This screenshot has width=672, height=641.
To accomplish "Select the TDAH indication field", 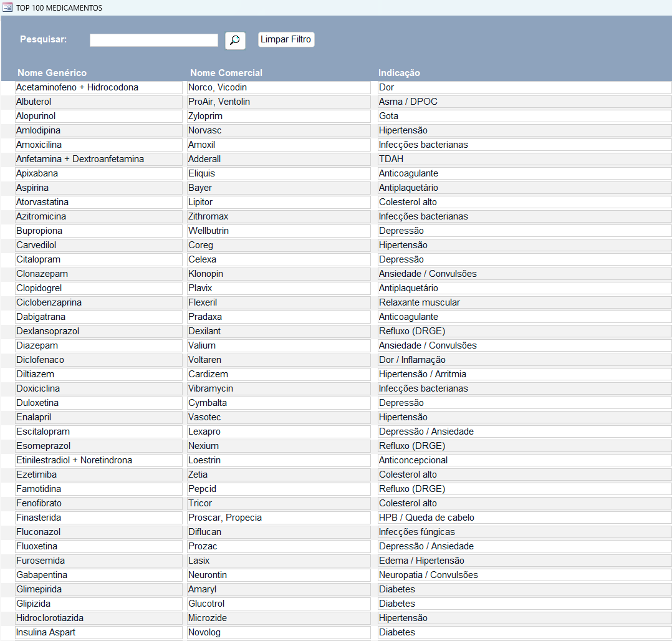I will [x=524, y=159].
